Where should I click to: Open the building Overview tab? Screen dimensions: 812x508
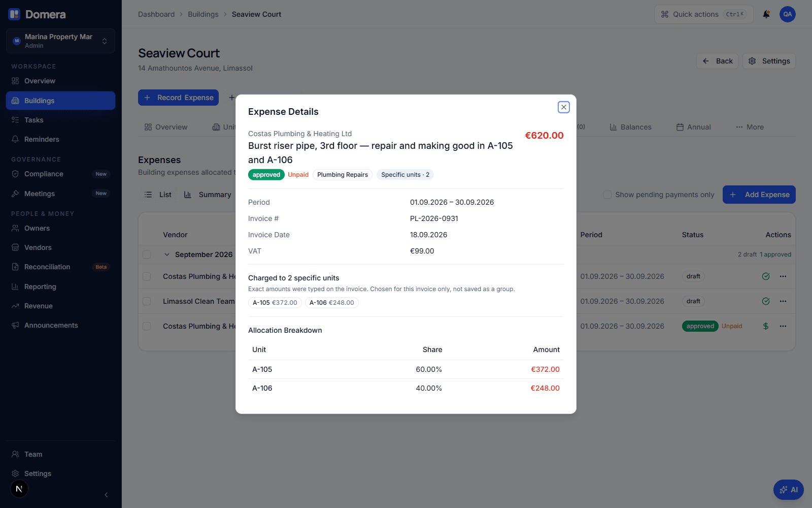166,127
